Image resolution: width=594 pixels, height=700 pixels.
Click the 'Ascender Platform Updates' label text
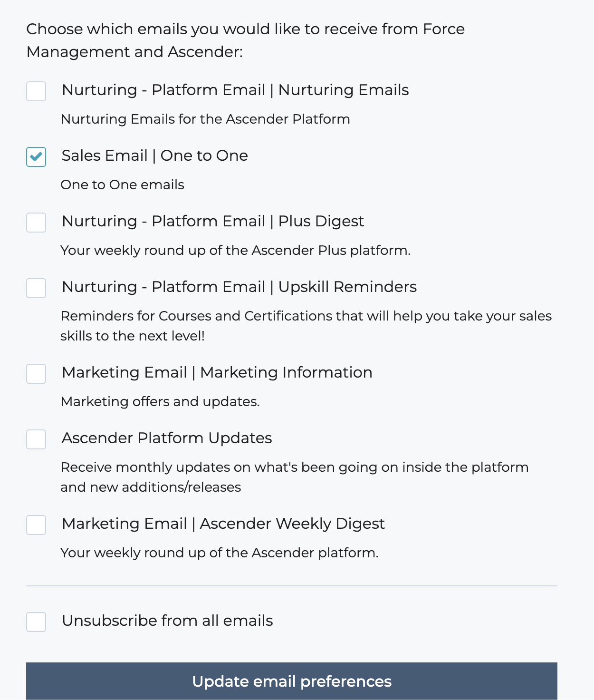pos(167,438)
